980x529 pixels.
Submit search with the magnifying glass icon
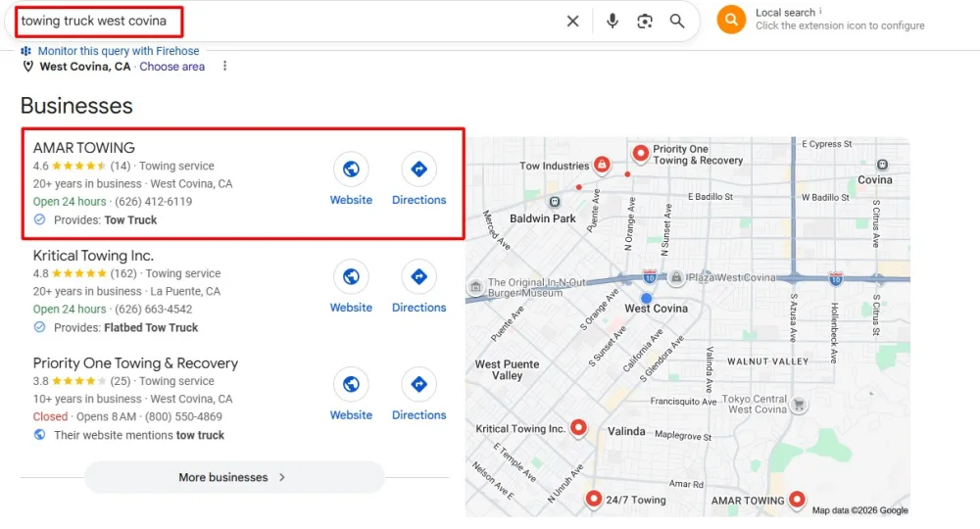(677, 22)
